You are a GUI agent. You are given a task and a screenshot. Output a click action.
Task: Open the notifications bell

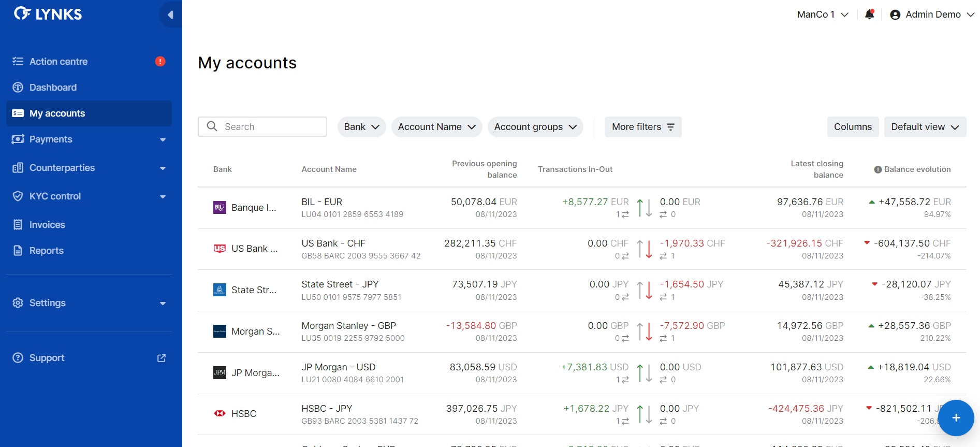pos(870,15)
